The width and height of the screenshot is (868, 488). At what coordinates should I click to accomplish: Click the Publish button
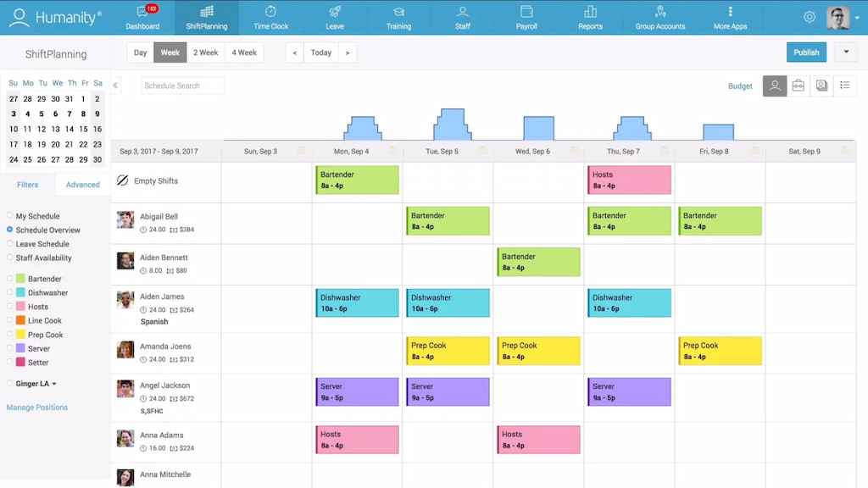(806, 52)
